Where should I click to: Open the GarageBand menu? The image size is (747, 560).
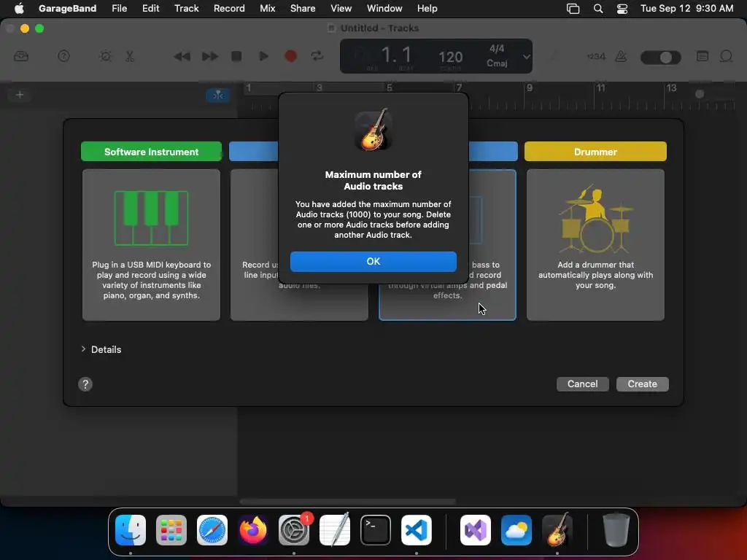click(x=67, y=8)
